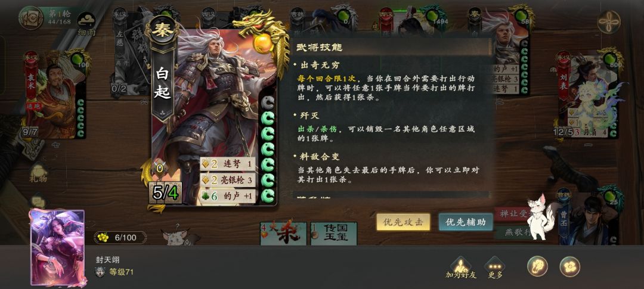644x289 pixels.
Task: Select the 的卢 +1 horse slot
Action: coord(228,196)
